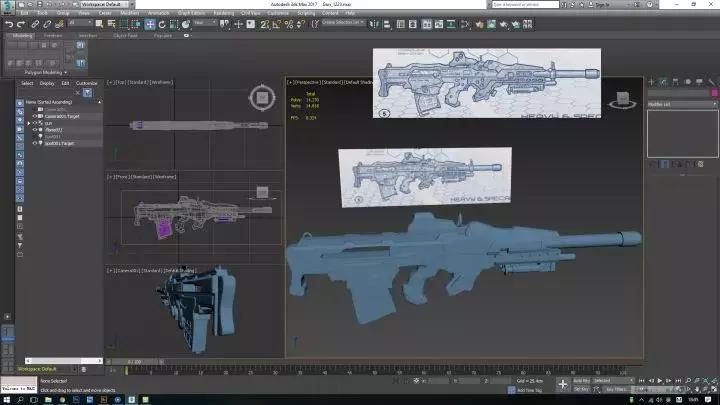Expand the Polygon Modeling panel arrow
This screenshot has width=720, height=405.
click(x=65, y=72)
